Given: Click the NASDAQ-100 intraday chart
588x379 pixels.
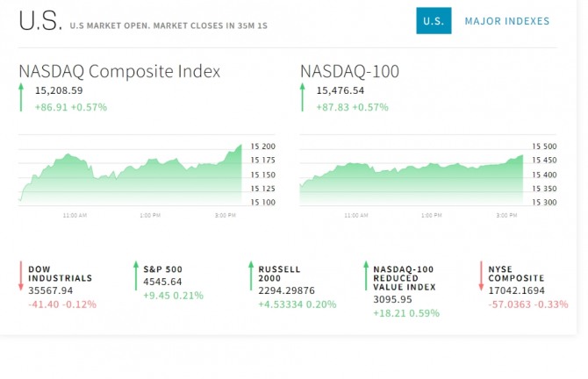Looking at the screenshot, I should (x=412, y=180).
